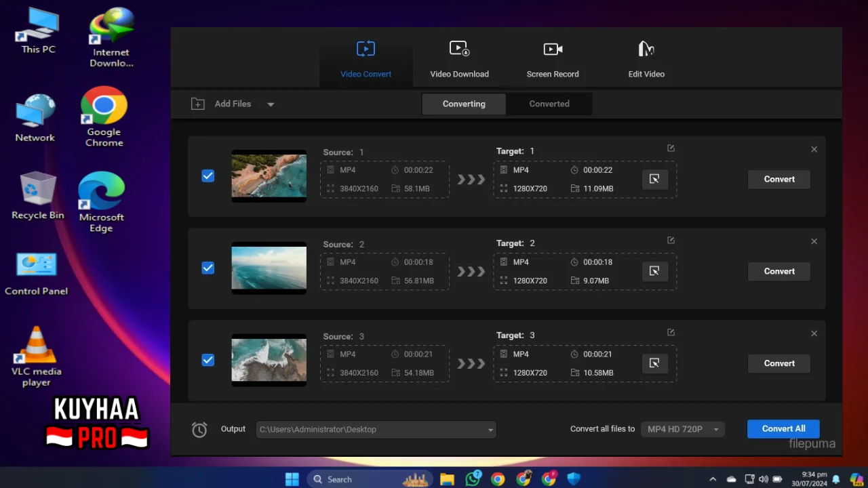
Task: Expand the Add Files dropdown arrow
Action: [271, 104]
